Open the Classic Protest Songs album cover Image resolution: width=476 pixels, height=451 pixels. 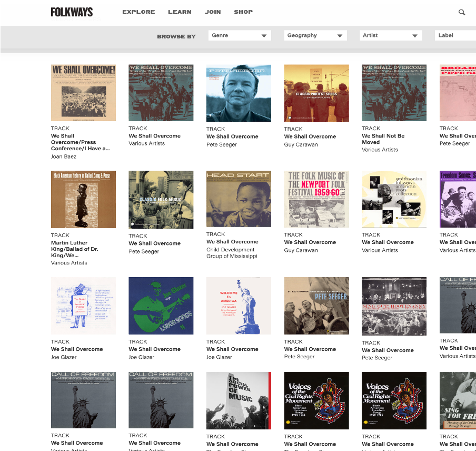[316, 93]
